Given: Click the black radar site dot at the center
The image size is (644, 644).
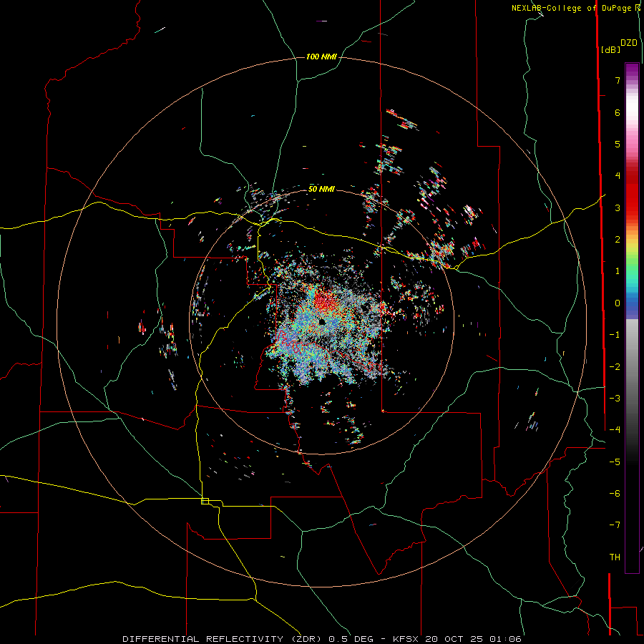Looking at the screenshot, I should [321, 322].
